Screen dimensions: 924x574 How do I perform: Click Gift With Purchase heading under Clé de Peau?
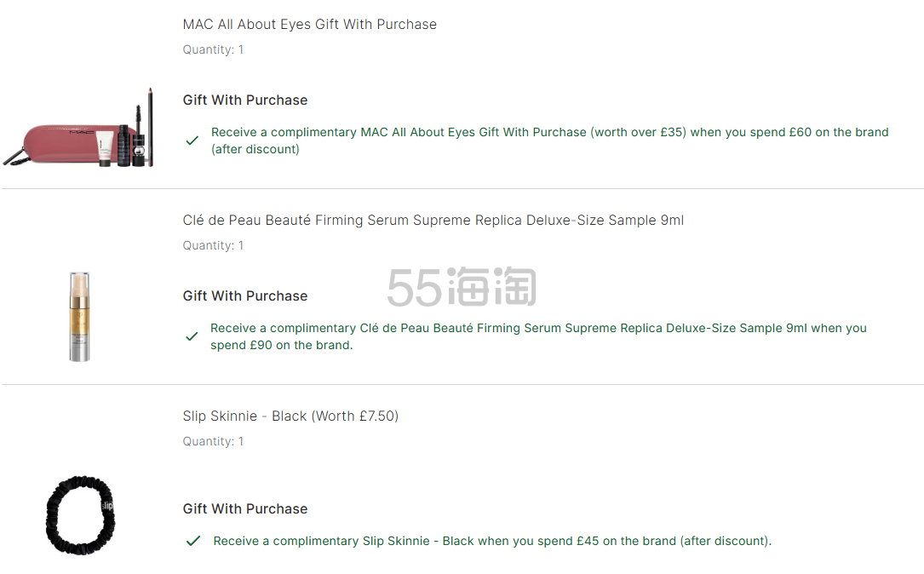point(245,296)
